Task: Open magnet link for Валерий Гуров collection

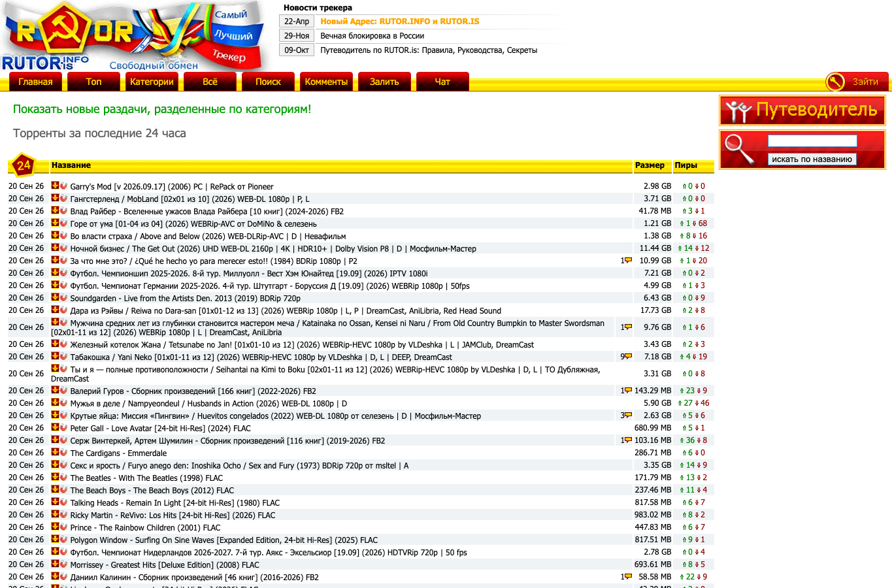Action: point(64,391)
